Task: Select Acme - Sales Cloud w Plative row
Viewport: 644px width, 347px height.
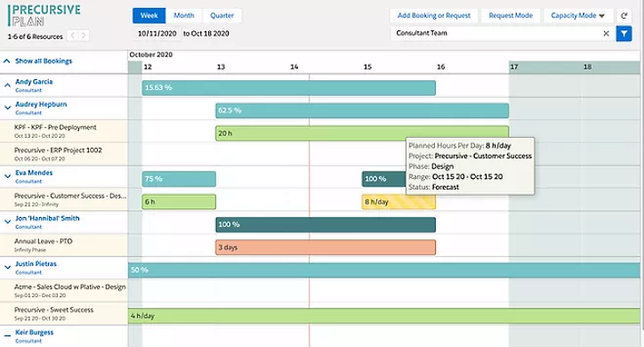Action: click(x=64, y=291)
